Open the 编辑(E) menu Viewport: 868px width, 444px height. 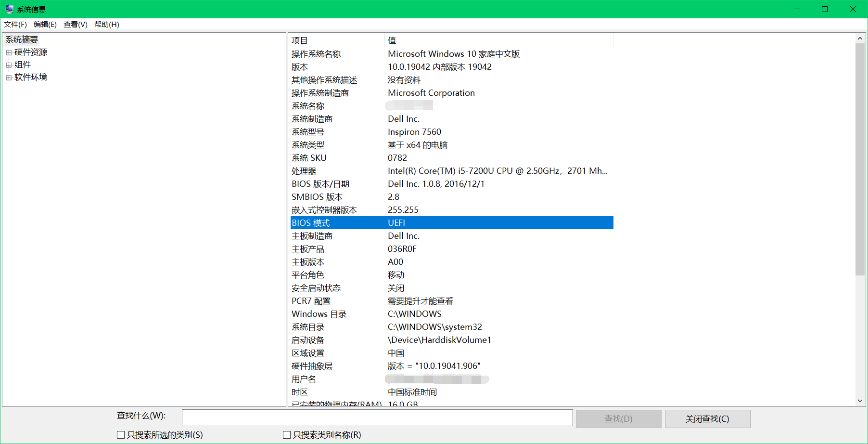point(45,24)
